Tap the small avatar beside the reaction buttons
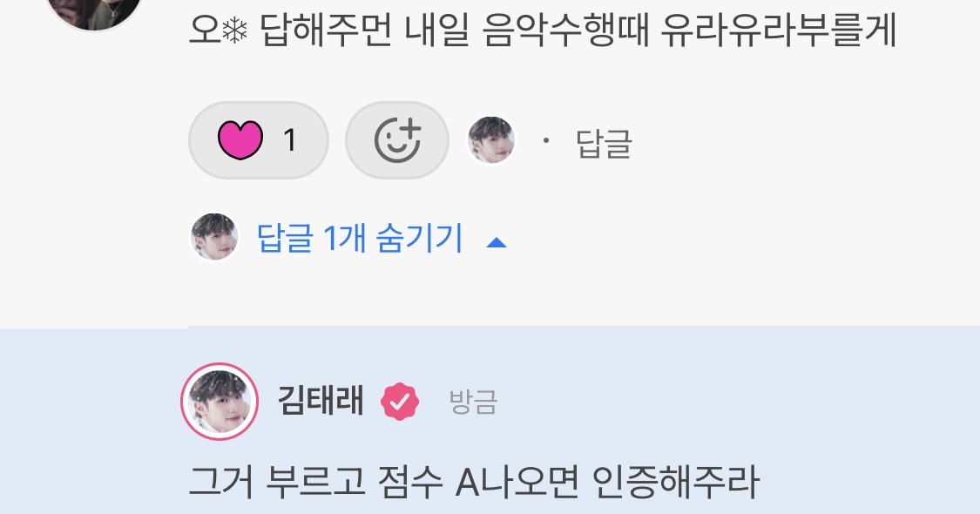 coord(491,140)
